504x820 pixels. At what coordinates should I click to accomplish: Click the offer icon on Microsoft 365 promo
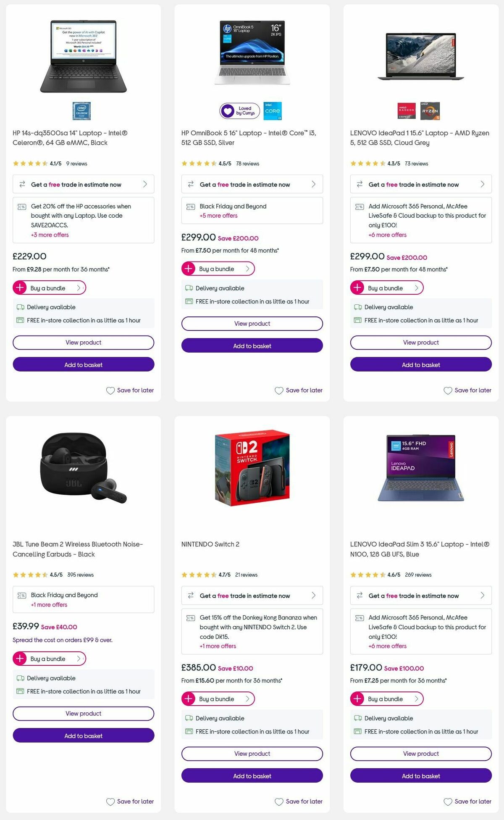tap(360, 206)
